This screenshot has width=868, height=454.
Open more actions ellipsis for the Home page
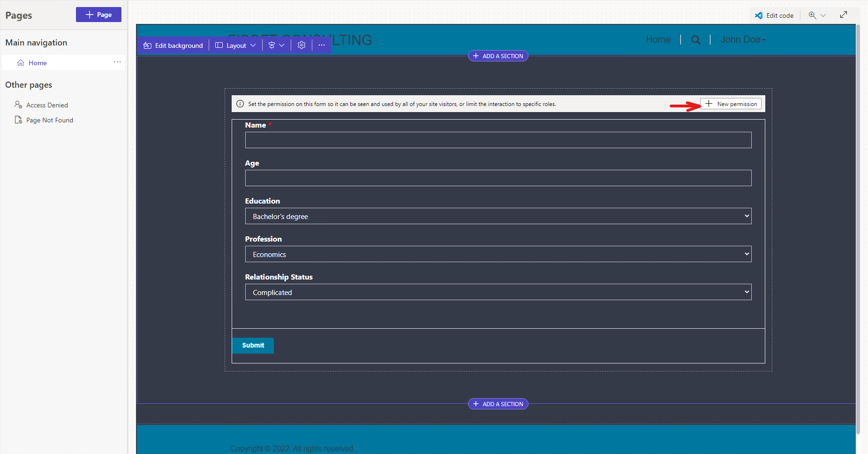pyautogui.click(x=117, y=62)
